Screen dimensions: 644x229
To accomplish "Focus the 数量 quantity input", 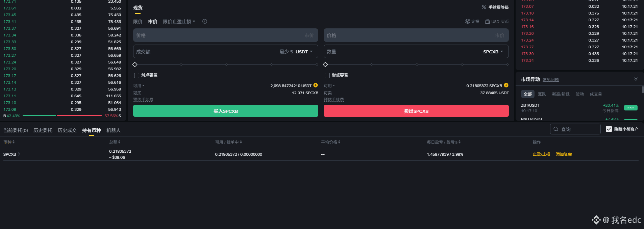I will point(416,52).
